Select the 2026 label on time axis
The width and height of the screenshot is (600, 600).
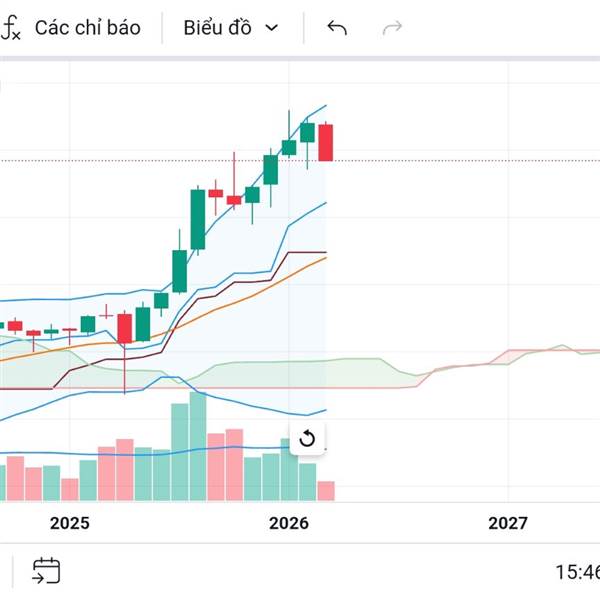tap(289, 523)
